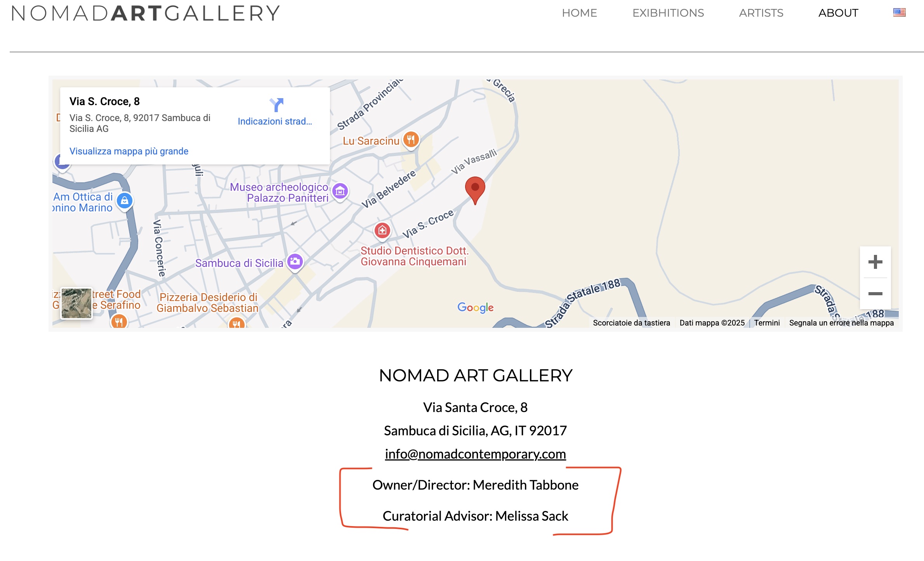Select the ABOUT menu item
This screenshot has width=924, height=561.
point(838,13)
